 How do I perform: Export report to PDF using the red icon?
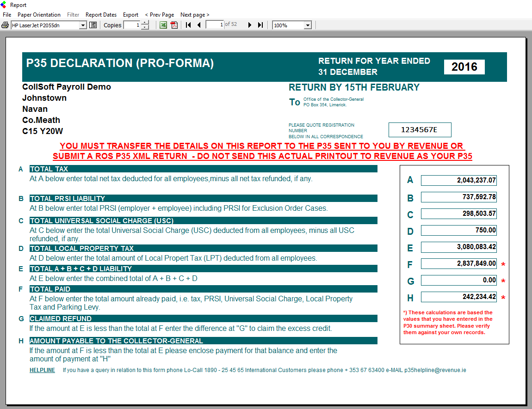[x=174, y=25]
